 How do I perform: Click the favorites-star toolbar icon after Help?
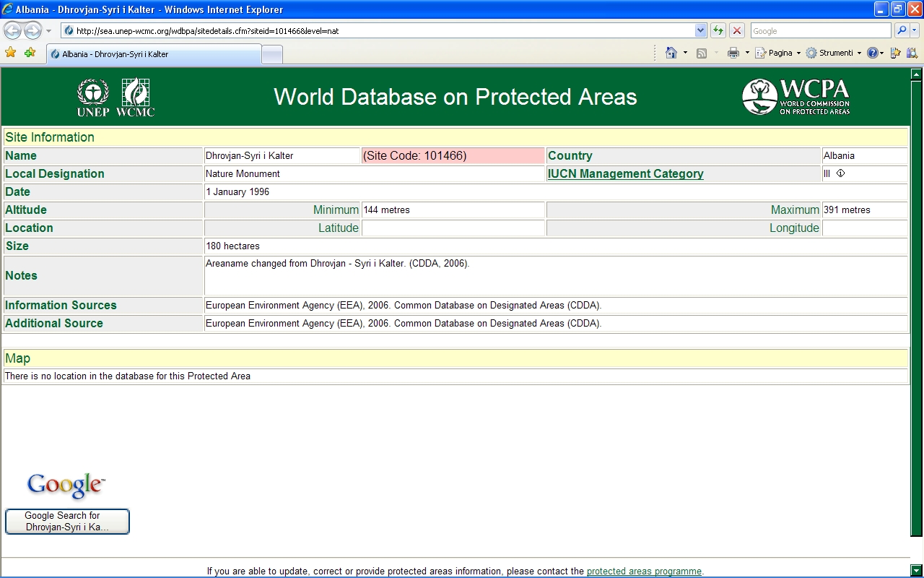click(x=896, y=53)
